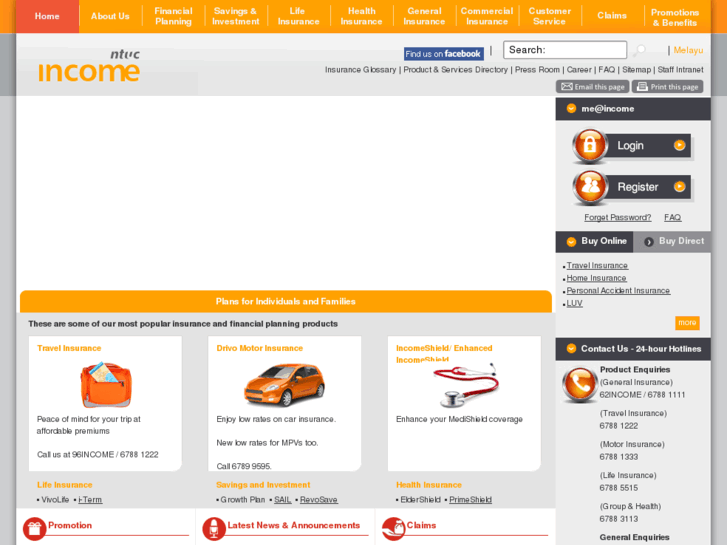
Task: Open the Financial Planning menu
Action: coord(173,16)
